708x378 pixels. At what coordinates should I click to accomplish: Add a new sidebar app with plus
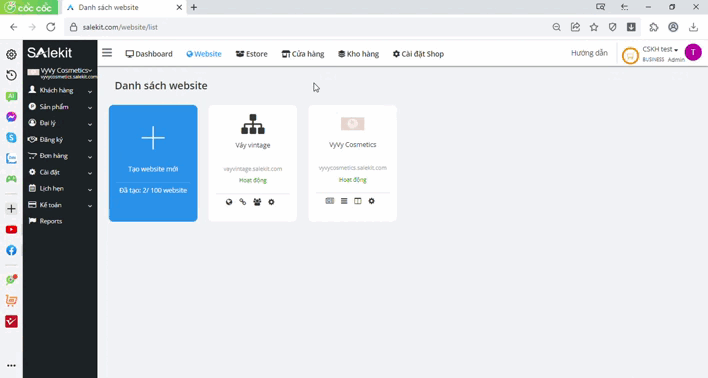pyautogui.click(x=11, y=209)
